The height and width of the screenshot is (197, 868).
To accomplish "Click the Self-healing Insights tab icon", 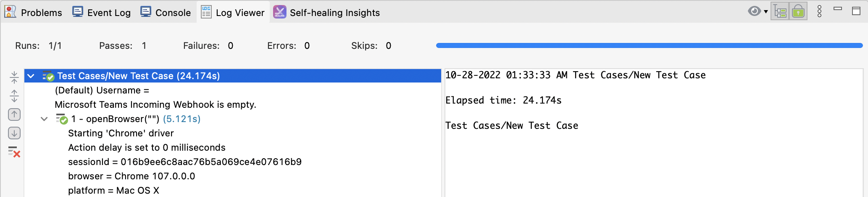I will (279, 12).
